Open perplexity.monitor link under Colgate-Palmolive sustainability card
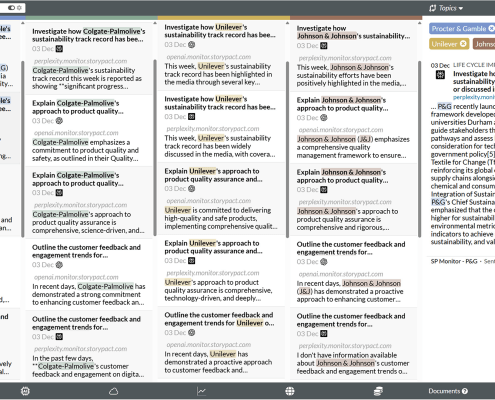The image size is (495, 400). point(80,61)
